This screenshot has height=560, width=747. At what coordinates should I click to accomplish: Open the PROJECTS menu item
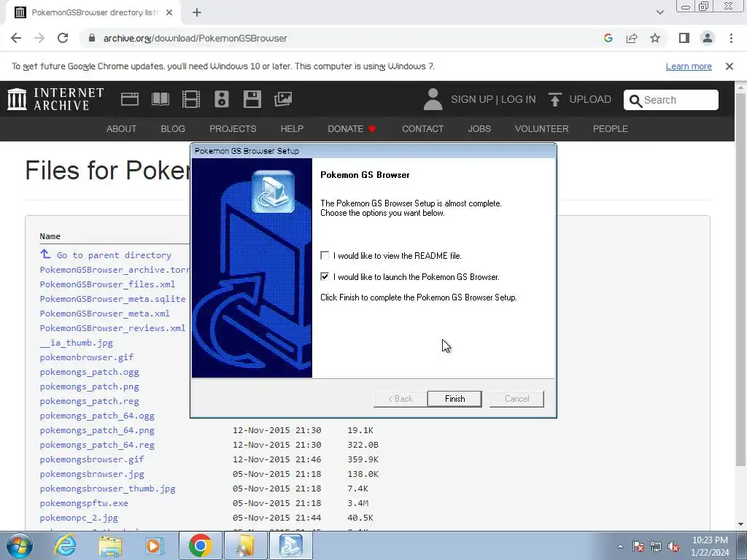233,129
